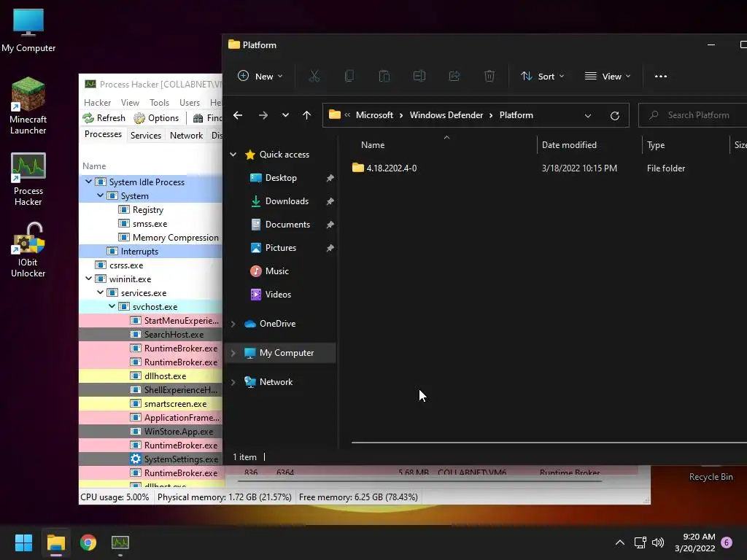Click the Paste icon in Explorer toolbar

pos(384,76)
